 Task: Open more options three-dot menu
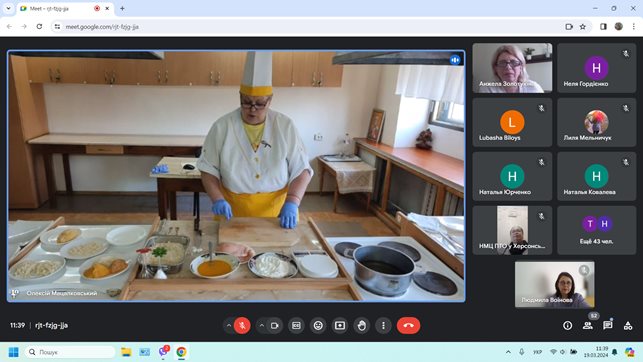[383, 326]
